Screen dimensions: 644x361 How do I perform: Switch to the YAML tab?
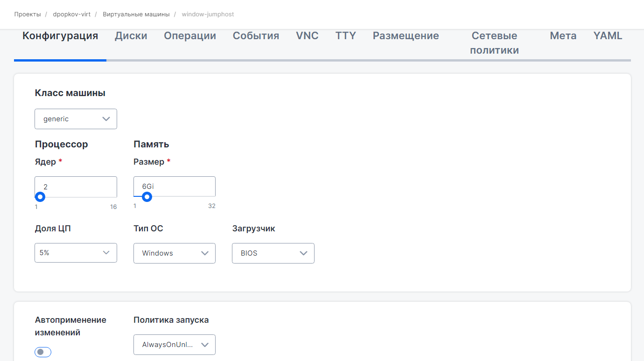coord(608,36)
